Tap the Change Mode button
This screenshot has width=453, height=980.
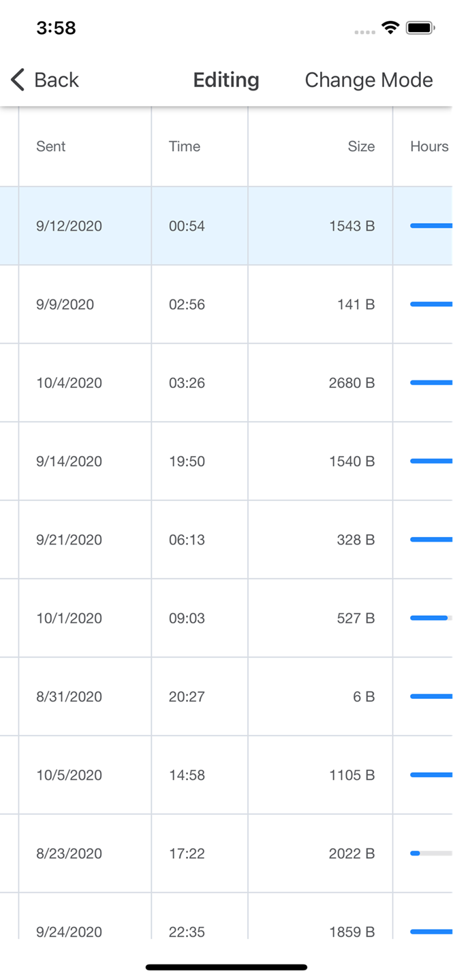tap(369, 80)
